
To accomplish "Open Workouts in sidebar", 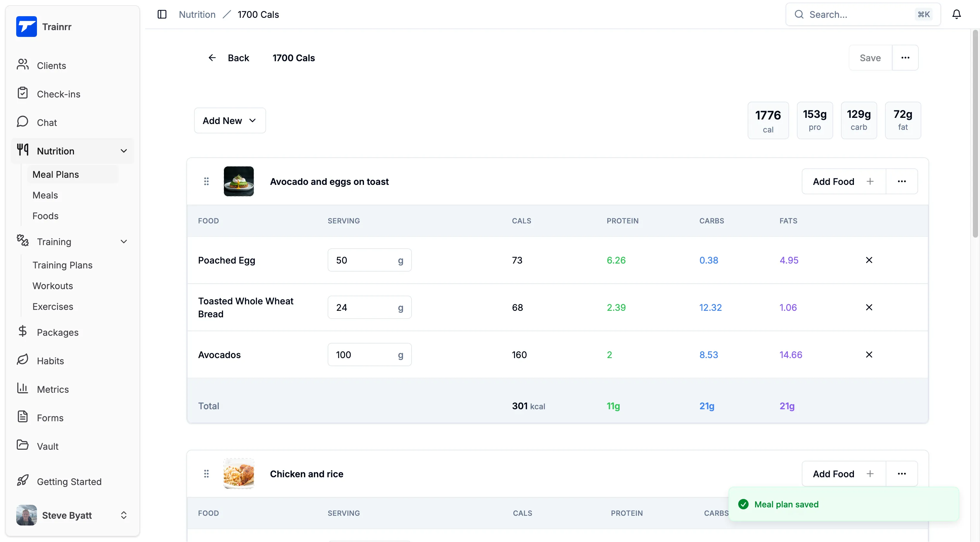I will tap(52, 286).
